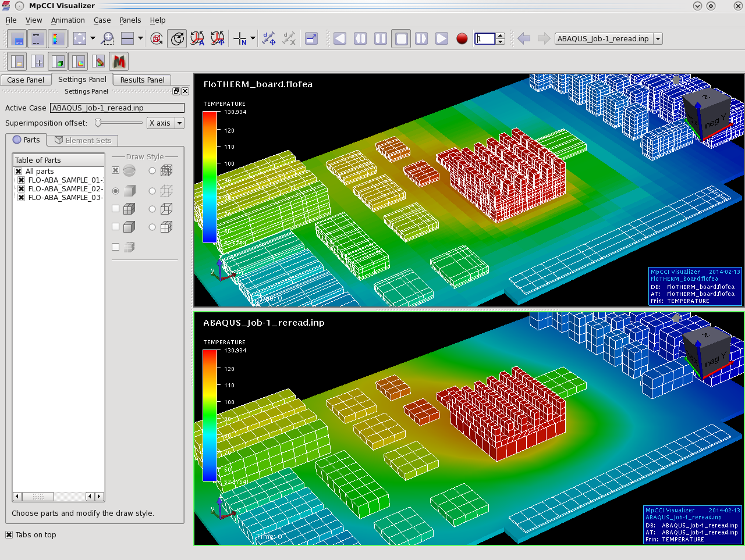Open the X axis offset dropdown
This screenshot has height=560, width=745.
165,123
